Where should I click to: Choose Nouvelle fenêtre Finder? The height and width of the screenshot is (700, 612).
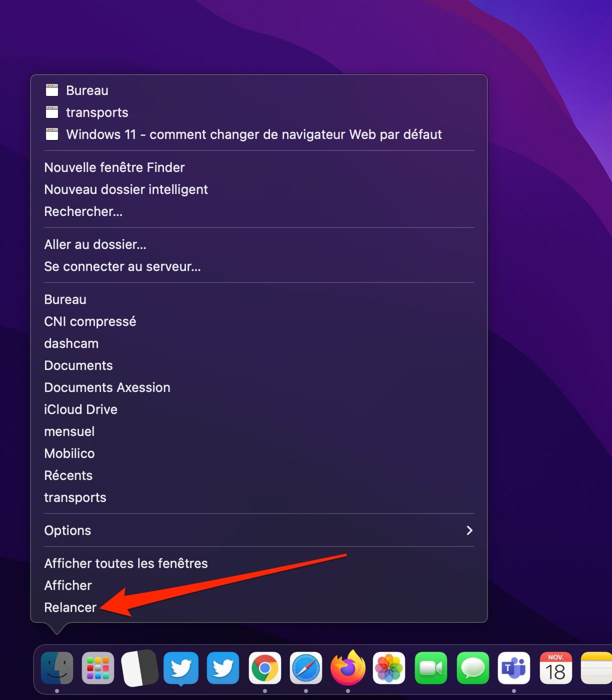coord(259,167)
